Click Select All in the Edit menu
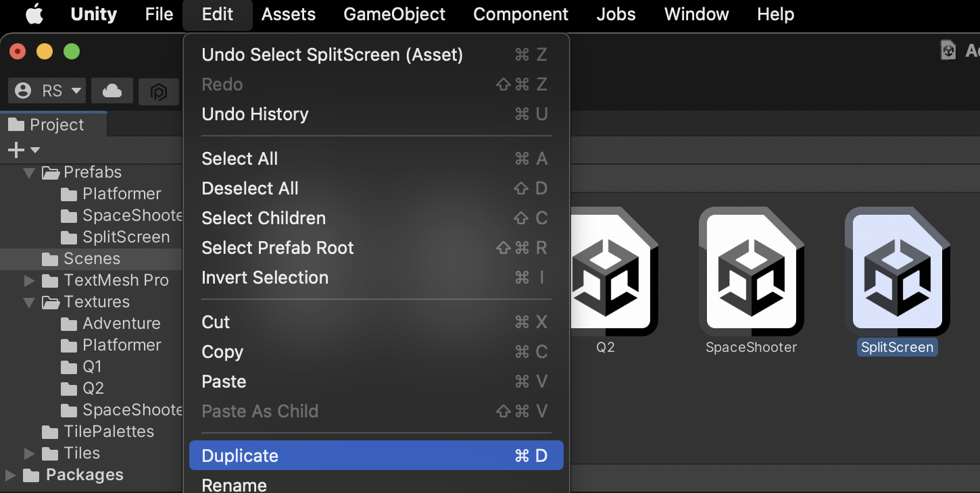The width and height of the screenshot is (980, 493). coord(240,159)
